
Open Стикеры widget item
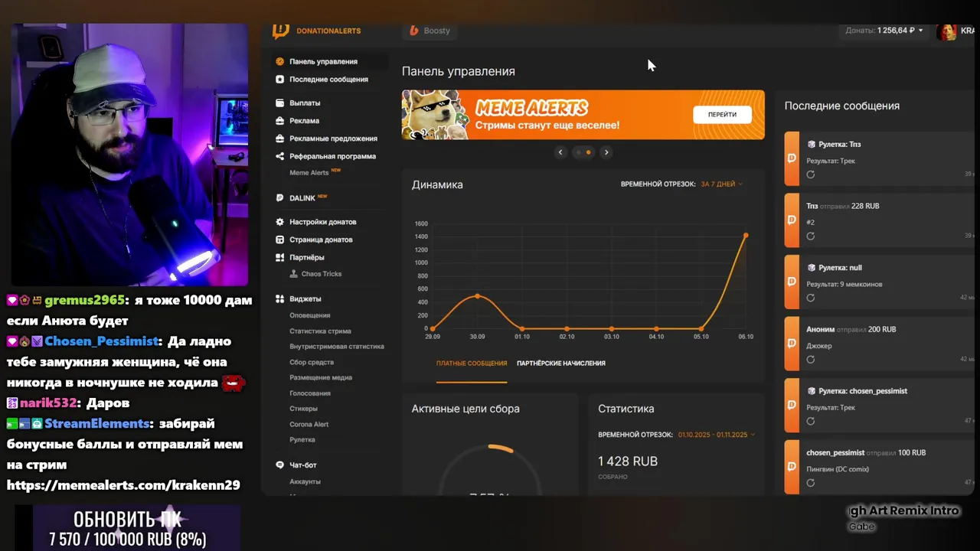(303, 409)
